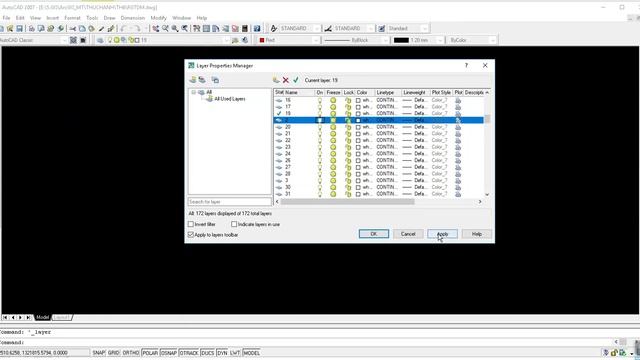
Task: Open the AutoCAD Classic workspace dropdown
Action: [x=64, y=40]
